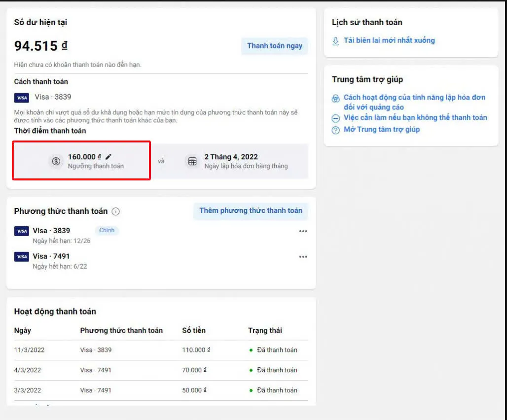Viewport: 507px width, 420px height.
Task: Click the Chính badge on Visa 3839
Action: 107,230
